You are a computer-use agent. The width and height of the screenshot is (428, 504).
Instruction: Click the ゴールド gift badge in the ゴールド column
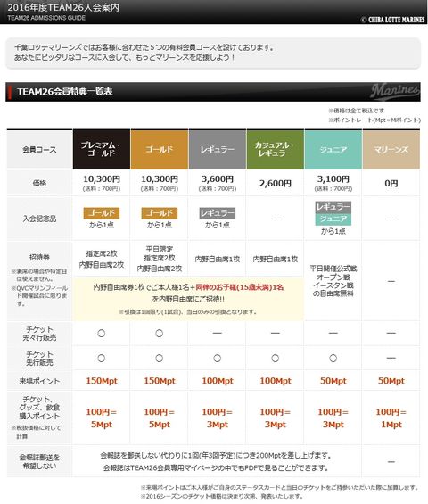point(160,213)
